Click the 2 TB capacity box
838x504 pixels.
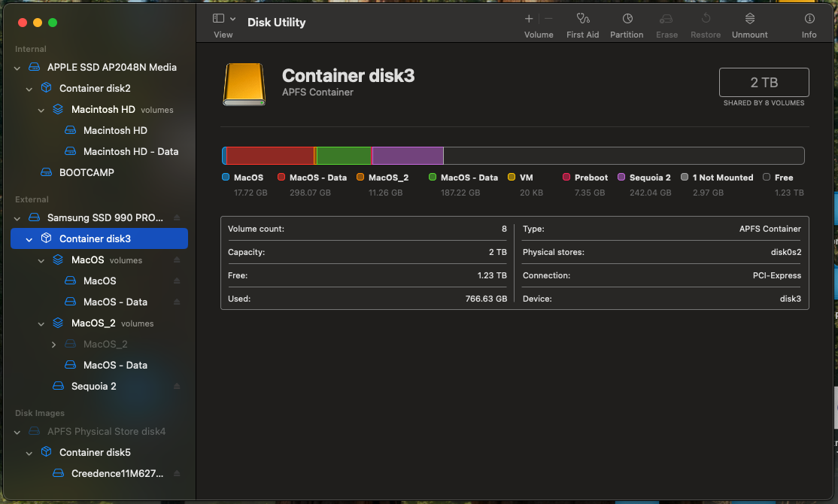[x=764, y=82]
